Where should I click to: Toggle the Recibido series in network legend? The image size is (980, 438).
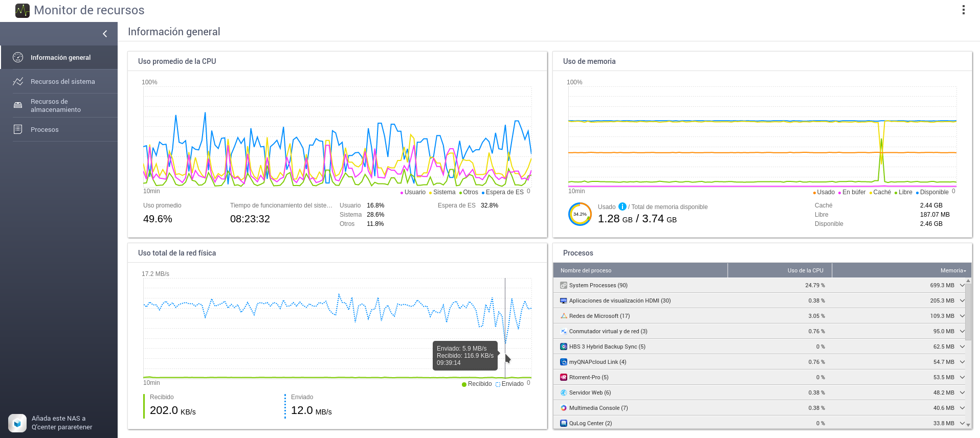478,384
